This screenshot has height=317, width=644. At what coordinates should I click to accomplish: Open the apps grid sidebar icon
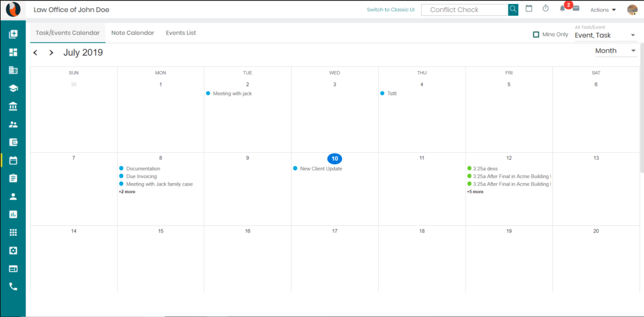(x=13, y=232)
